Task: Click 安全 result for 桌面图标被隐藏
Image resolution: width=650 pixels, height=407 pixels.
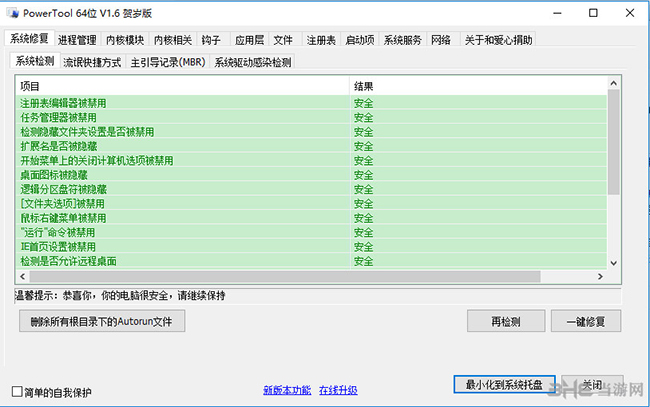Action: tap(364, 175)
